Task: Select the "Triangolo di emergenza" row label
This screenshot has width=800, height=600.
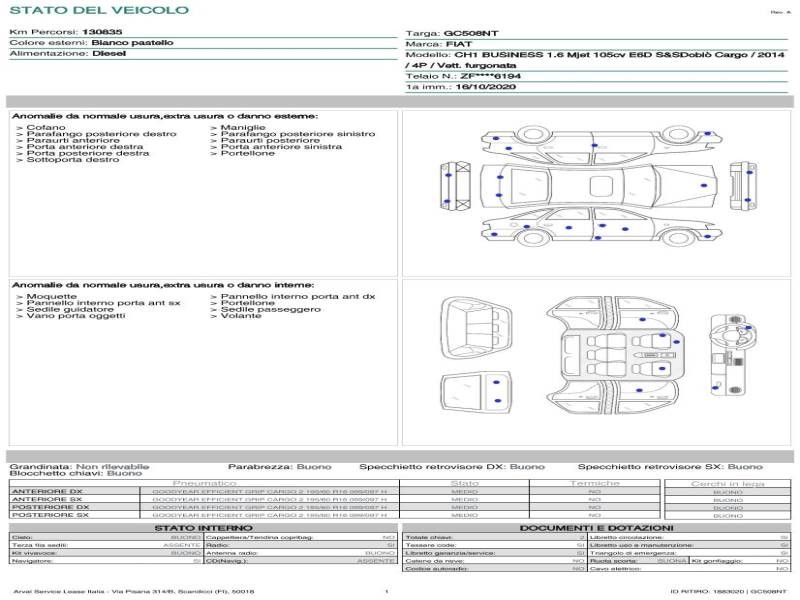Action: point(633,553)
